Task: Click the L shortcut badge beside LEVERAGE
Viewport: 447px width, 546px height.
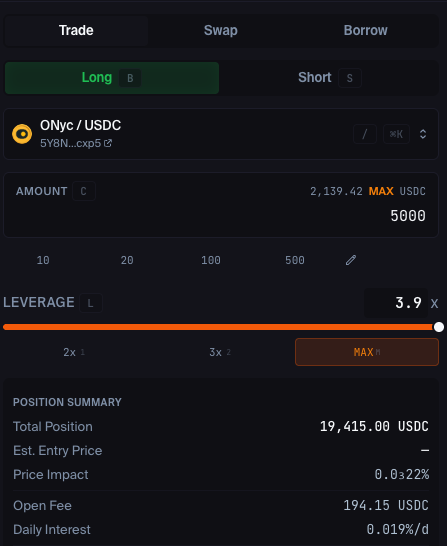Action: (x=91, y=303)
